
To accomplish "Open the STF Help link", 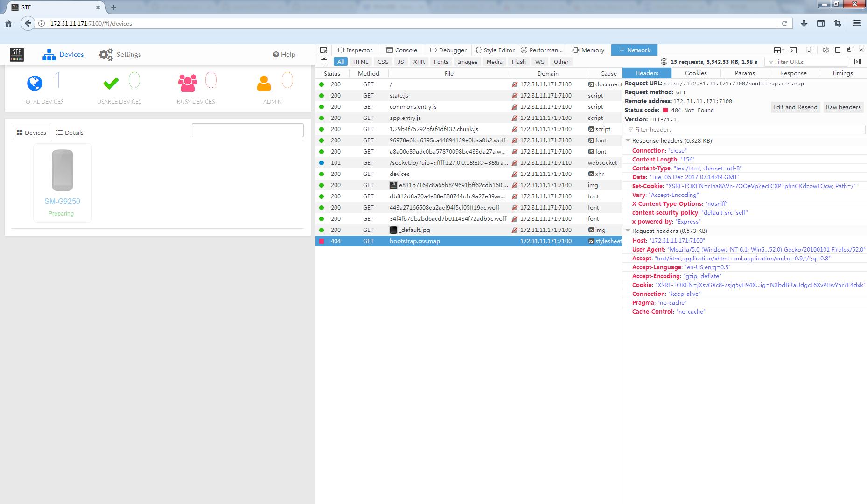I will click(x=284, y=55).
